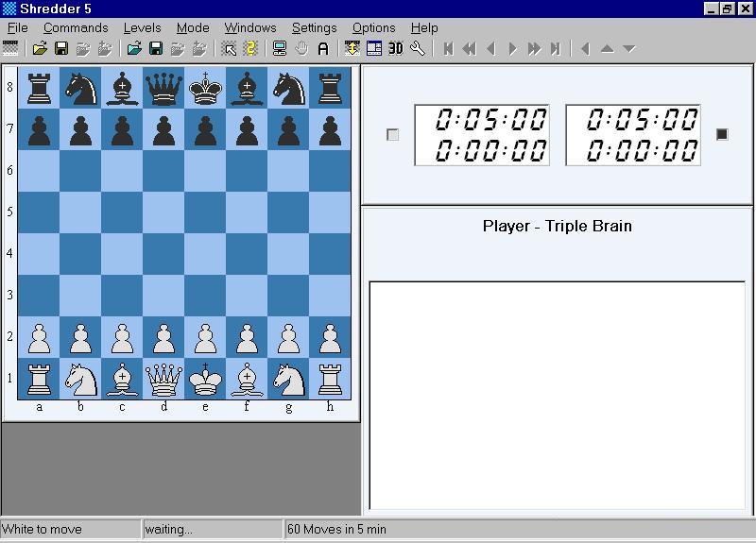
Task: Open the Windows menu
Action: tap(250, 27)
